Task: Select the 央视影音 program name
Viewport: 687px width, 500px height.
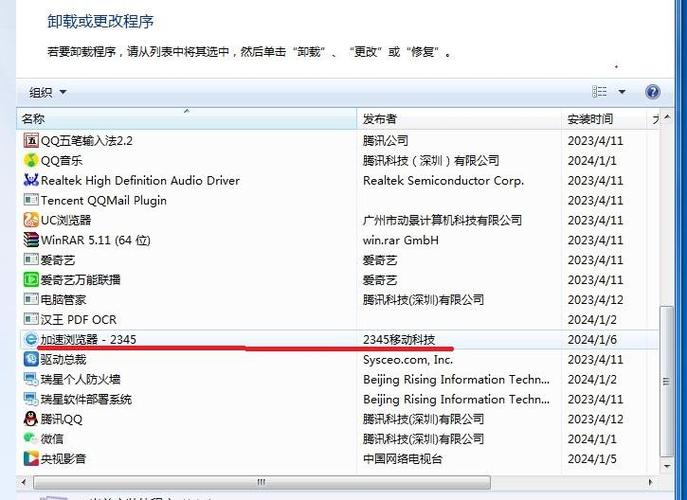Action: point(63,459)
